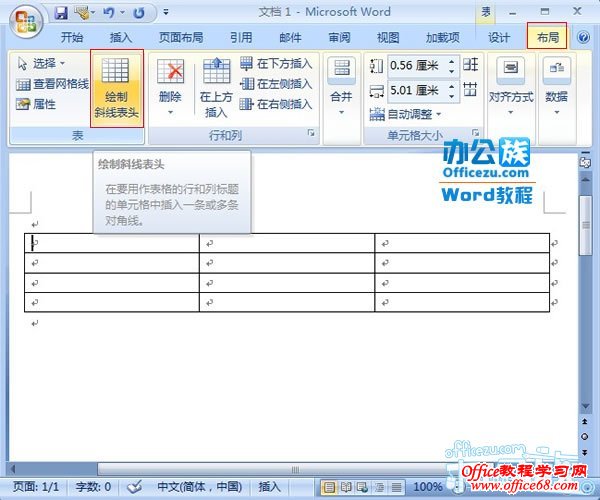Switch to the 设计 table tab
This screenshot has width=600, height=500.
click(499, 37)
